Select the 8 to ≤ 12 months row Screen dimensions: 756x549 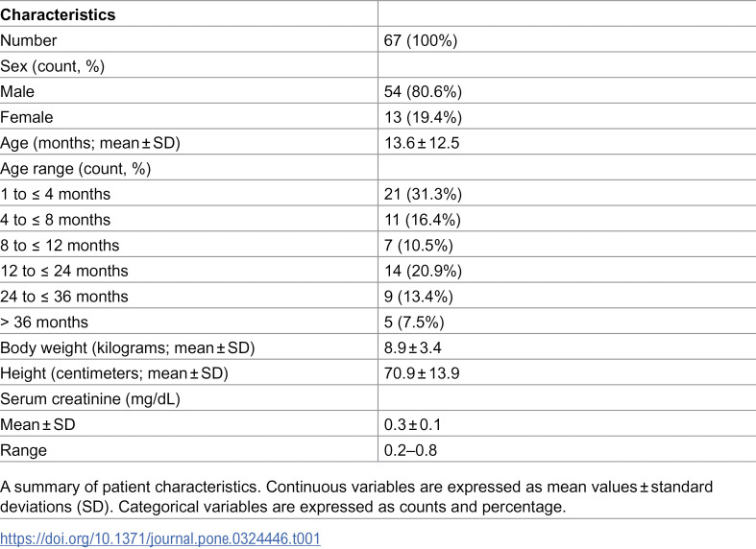coord(378,245)
